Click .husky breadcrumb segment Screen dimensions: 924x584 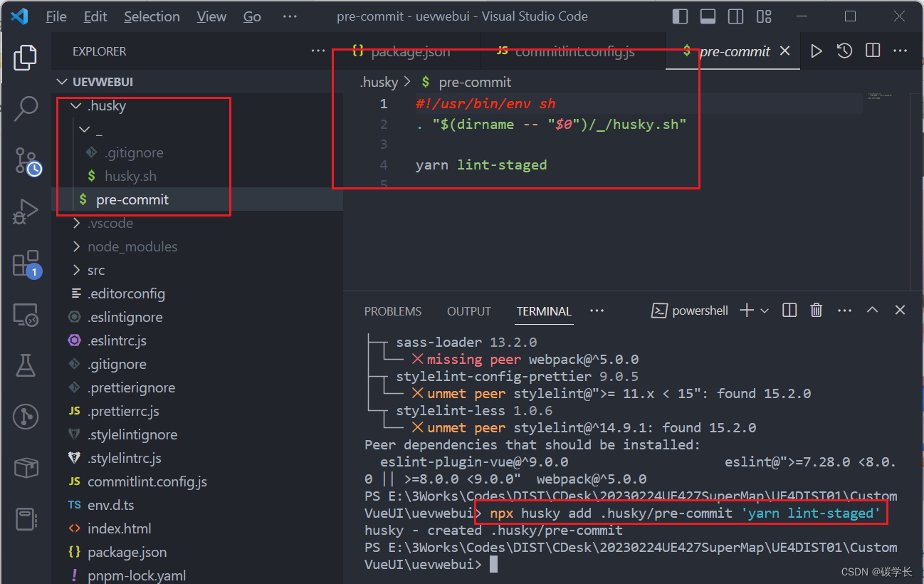(x=379, y=82)
